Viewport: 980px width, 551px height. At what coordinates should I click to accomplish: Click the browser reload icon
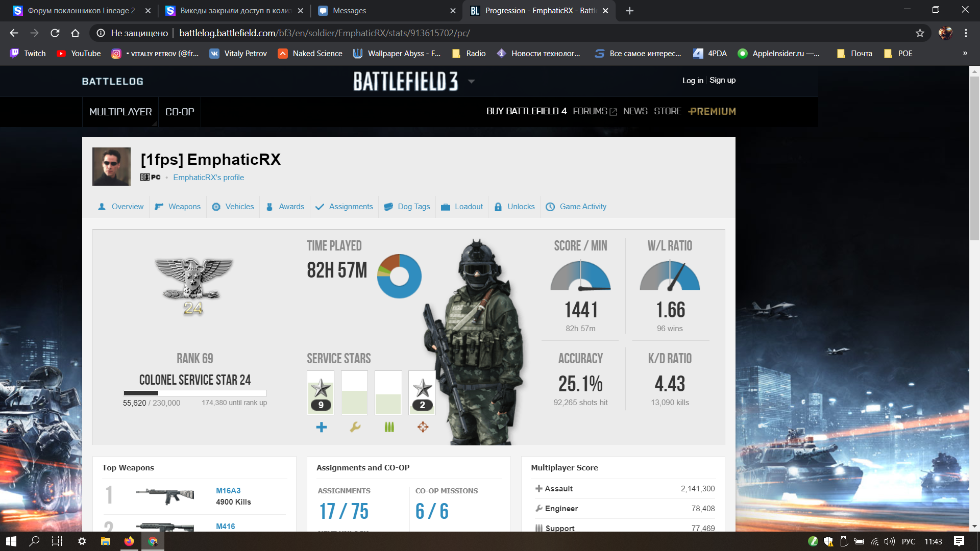coord(55,33)
